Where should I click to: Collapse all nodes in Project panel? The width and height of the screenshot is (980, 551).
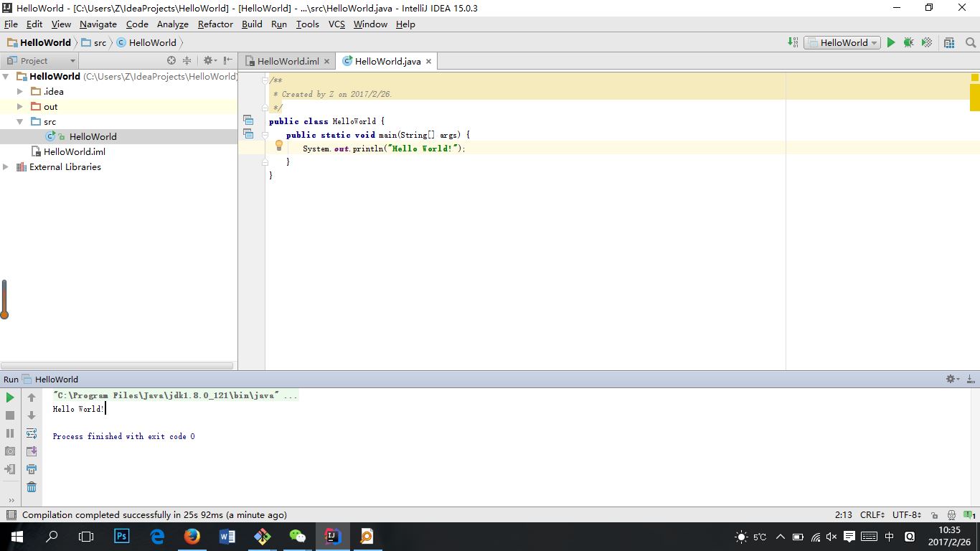pyautogui.click(x=187, y=61)
